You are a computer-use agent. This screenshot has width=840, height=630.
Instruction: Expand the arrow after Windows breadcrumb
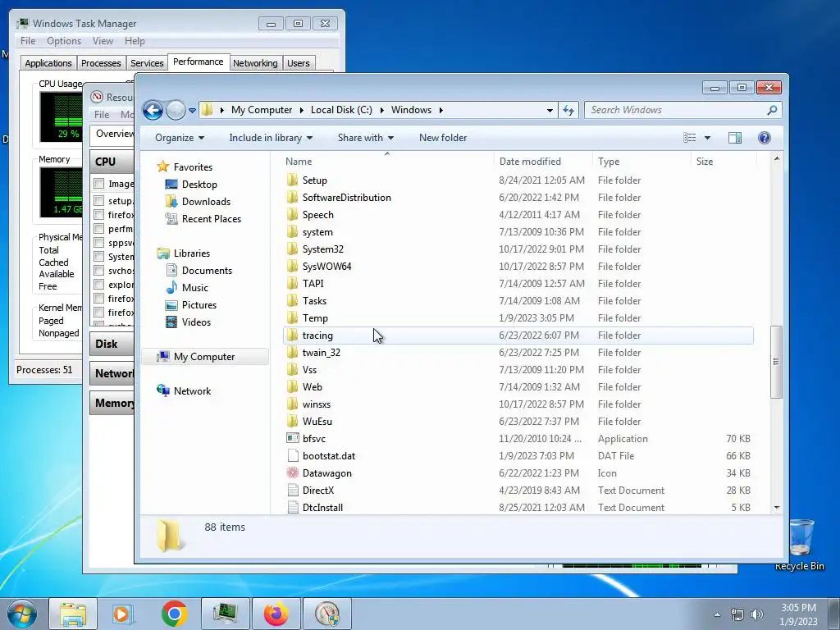pos(441,110)
